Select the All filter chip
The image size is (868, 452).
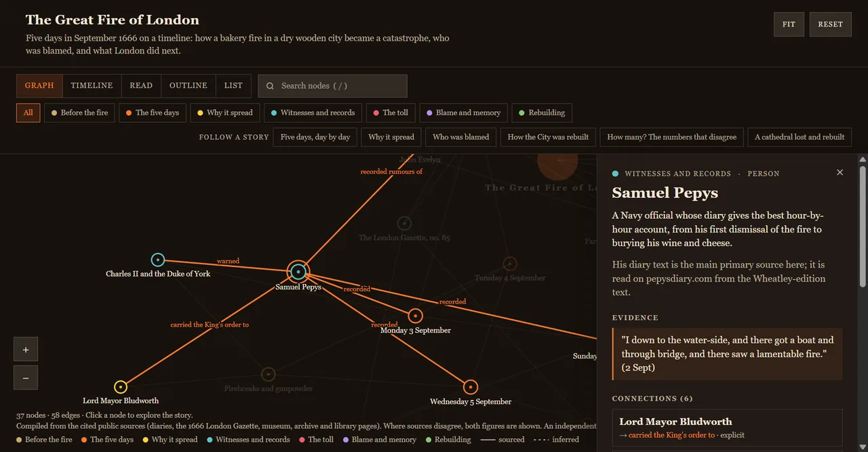28,112
